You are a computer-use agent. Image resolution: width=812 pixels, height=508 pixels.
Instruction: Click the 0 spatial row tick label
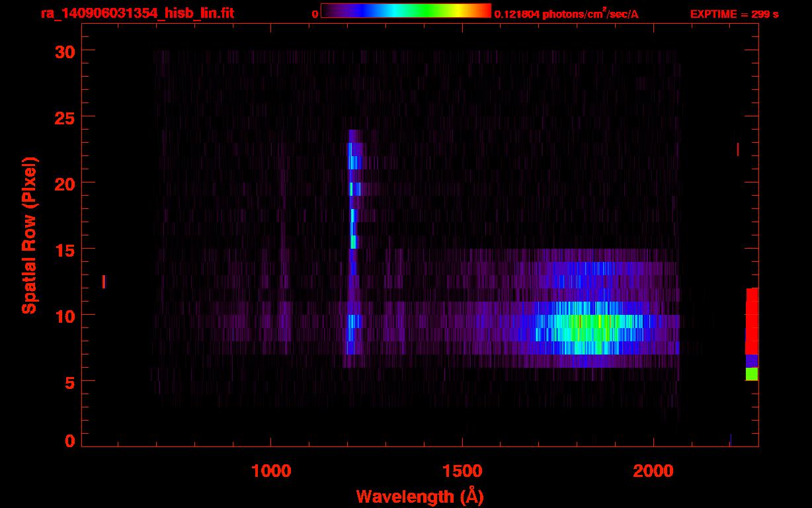[x=70, y=441]
